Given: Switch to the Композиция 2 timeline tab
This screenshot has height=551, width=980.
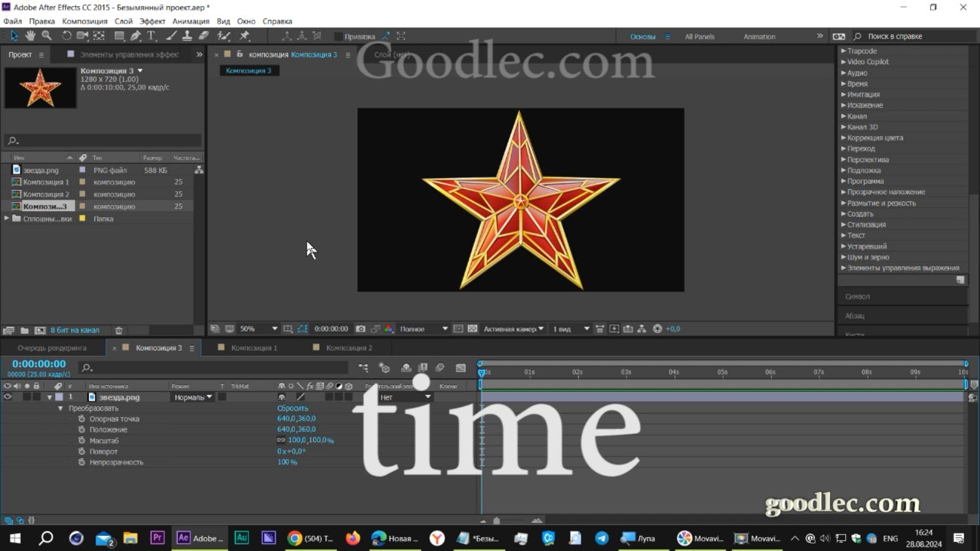Looking at the screenshot, I should coord(349,348).
